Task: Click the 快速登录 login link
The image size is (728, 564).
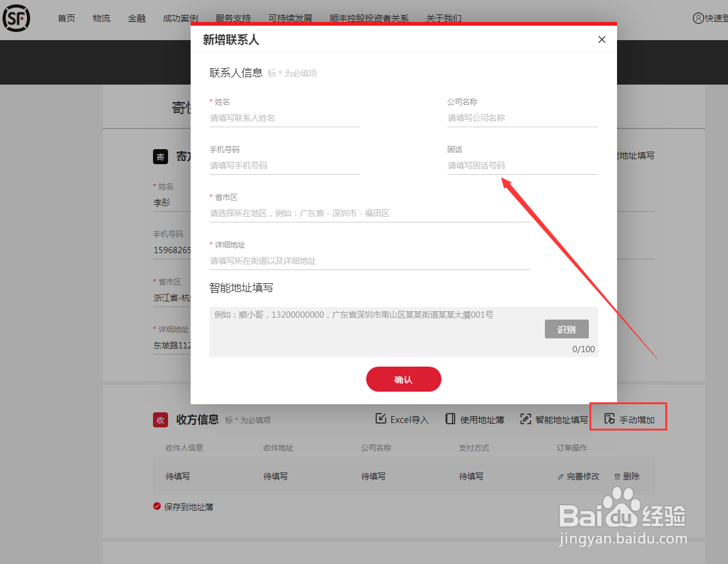Action: [716, 18]
